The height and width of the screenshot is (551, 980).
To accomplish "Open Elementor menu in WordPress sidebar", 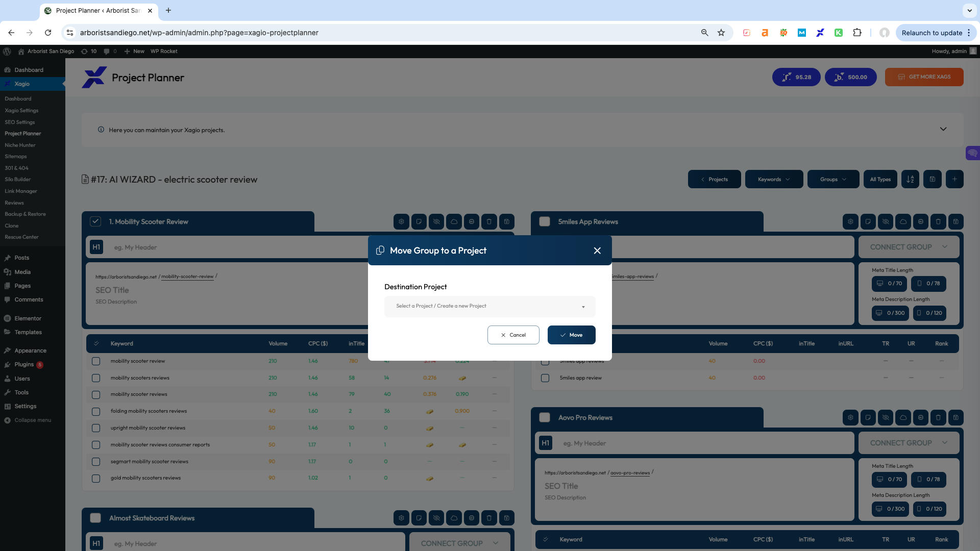I will [28, 318].
